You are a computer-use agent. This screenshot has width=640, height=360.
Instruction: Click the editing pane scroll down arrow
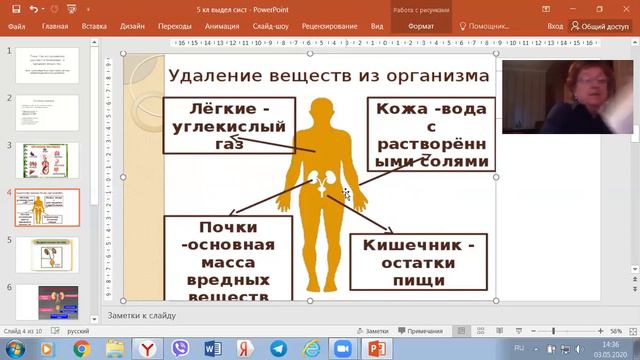pyautogui.click(x=635, y=269)
